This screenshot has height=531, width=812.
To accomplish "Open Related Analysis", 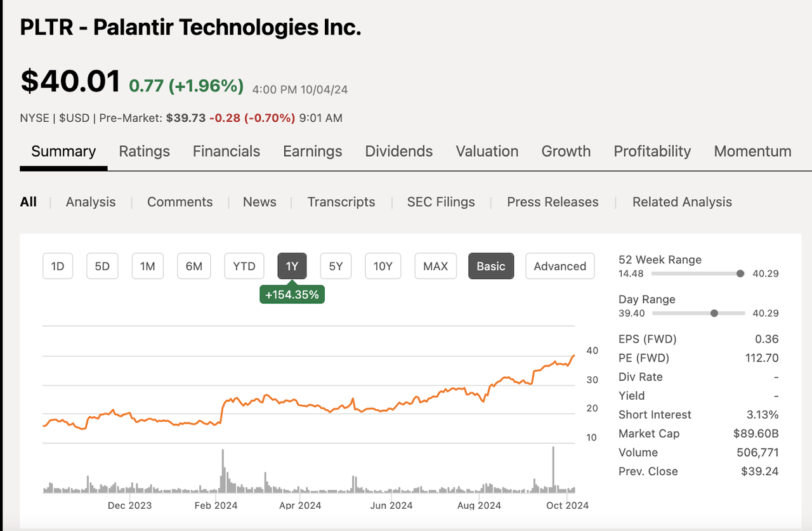I will pos(682,202).
